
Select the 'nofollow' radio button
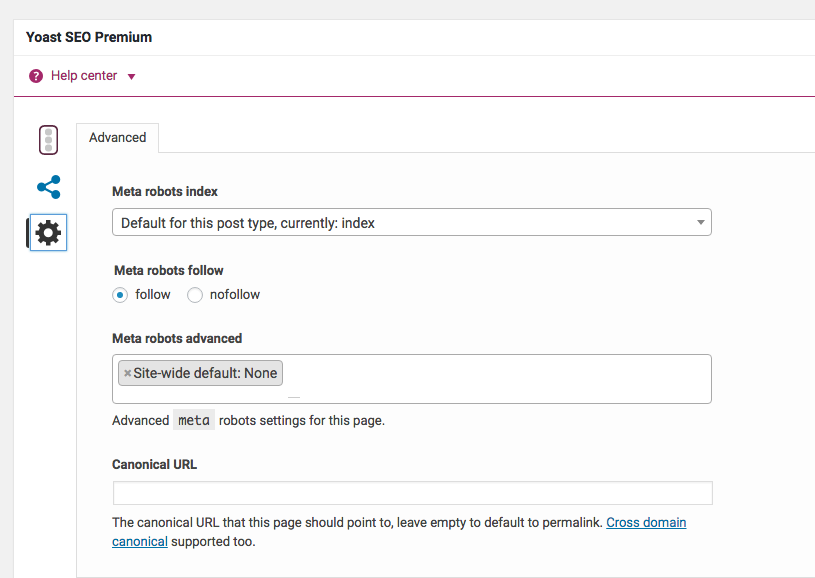pos(195,295)
